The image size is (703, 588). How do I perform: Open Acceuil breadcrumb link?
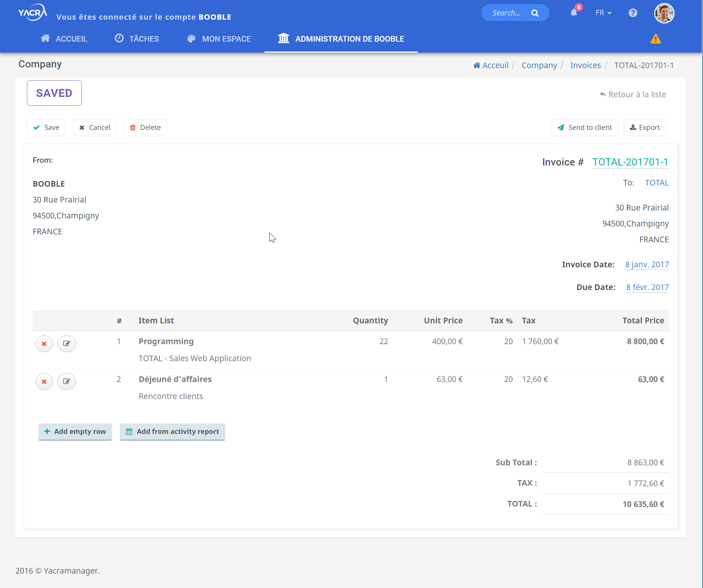click(491, 66)
